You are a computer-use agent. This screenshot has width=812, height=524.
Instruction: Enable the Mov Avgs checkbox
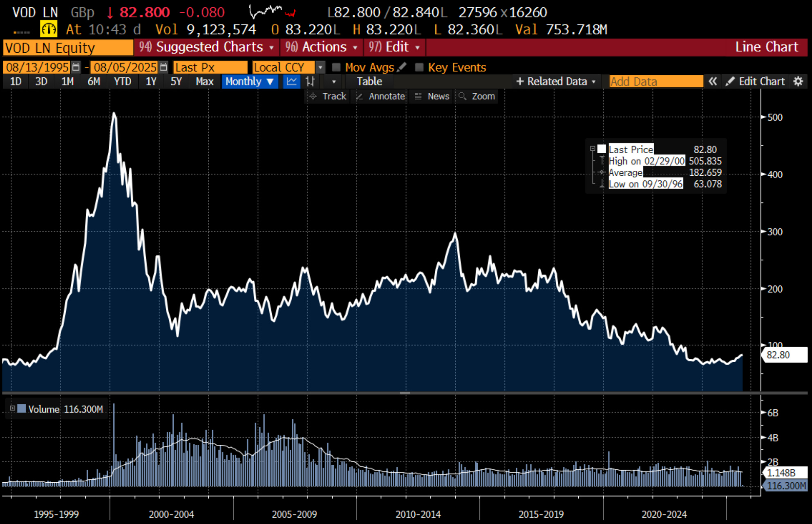pos(336,67)
